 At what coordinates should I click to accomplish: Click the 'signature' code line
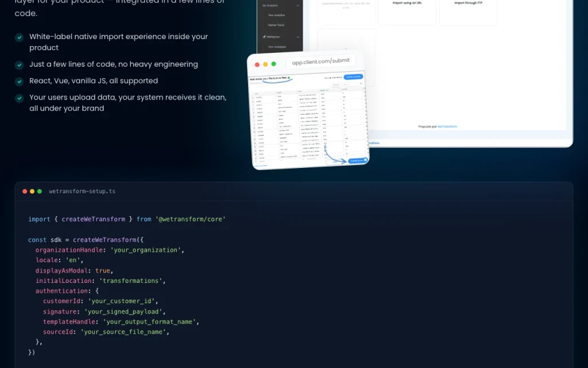pyautogui.click(x=105, y=312)
